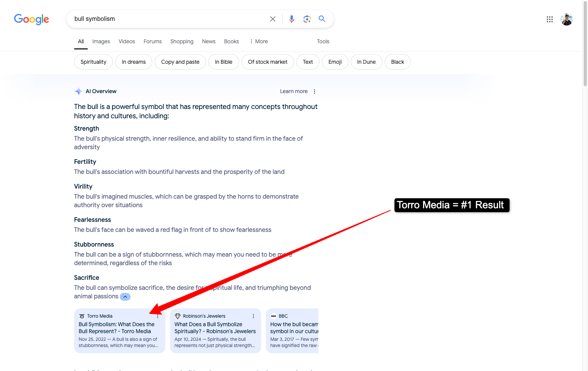Select the In Bible filter chip

[x=224, y=62]
